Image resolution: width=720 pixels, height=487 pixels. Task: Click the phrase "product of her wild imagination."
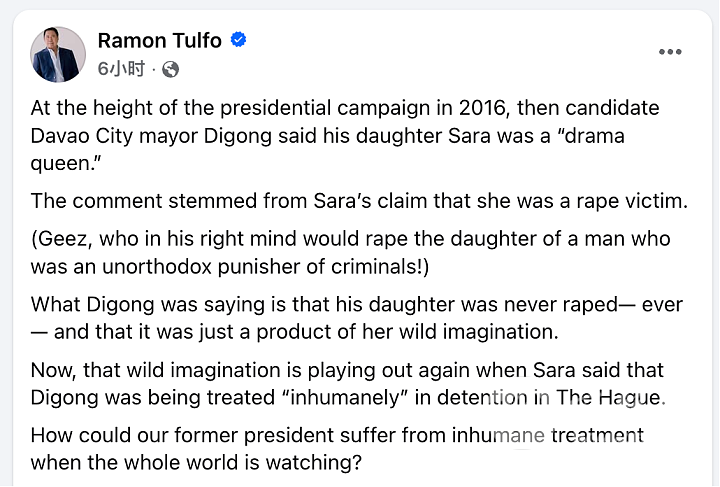click(x=407, y=332)
